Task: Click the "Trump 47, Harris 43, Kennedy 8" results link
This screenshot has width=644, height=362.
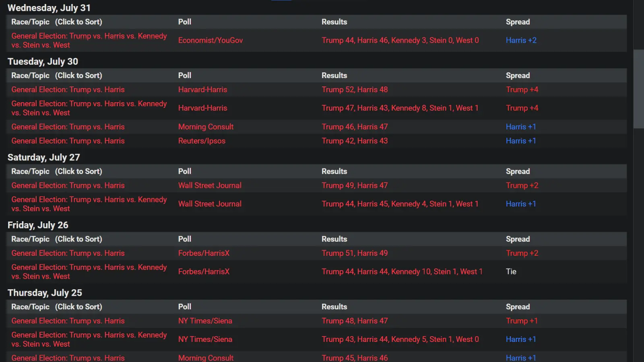Action: [400, 108]
